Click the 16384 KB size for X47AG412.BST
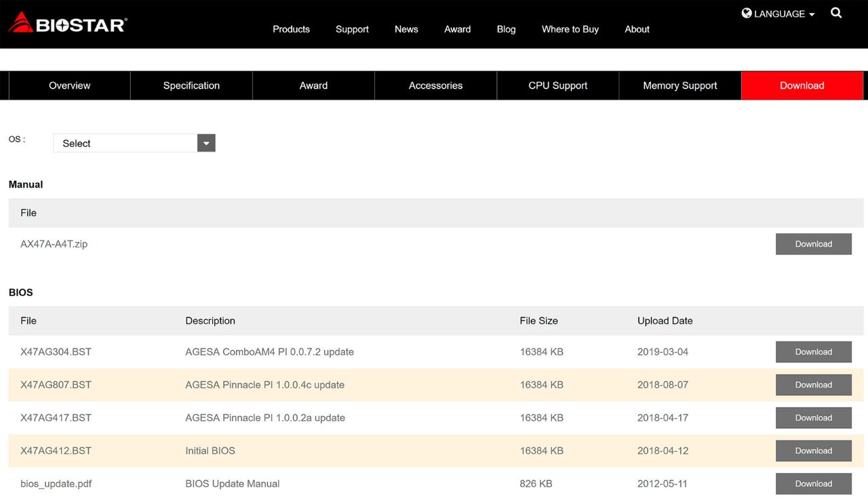The width and height of the screenshot is (868, 500). coord(542,451)
